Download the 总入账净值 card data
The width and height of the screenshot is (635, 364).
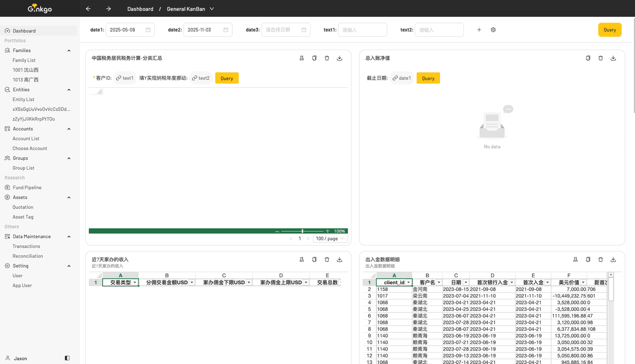point(614,58)
